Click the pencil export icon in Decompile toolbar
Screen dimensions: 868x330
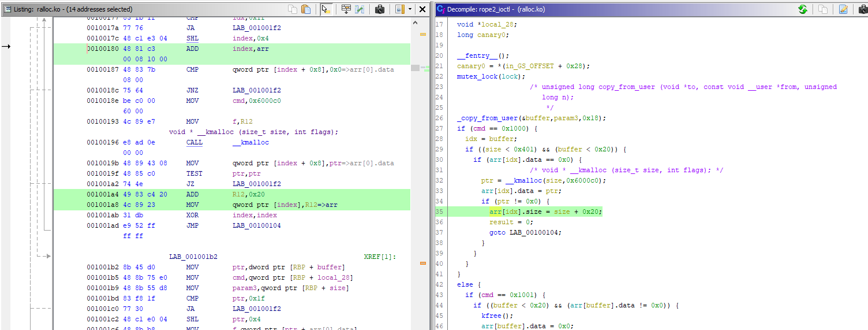[843, 9]
